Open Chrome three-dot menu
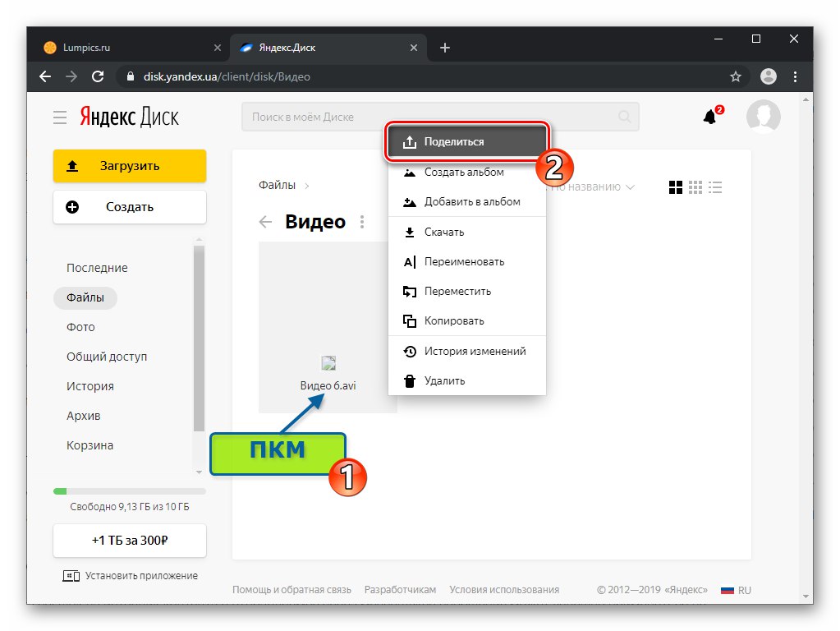Screen dimensions: 840x631 point(795,76)
